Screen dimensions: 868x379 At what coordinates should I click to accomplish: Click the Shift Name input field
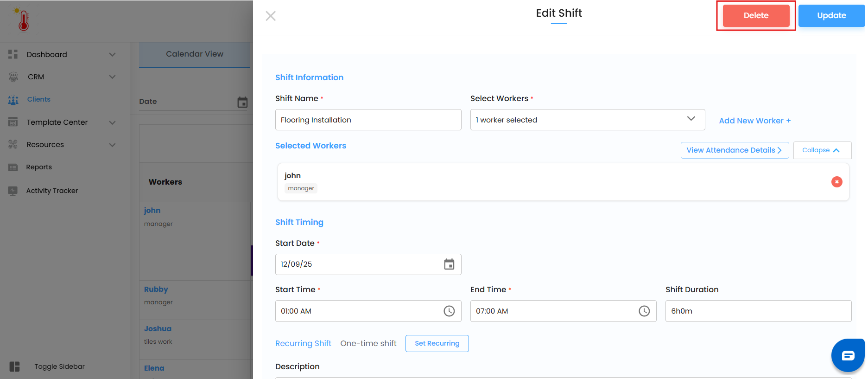pos(368,120)
